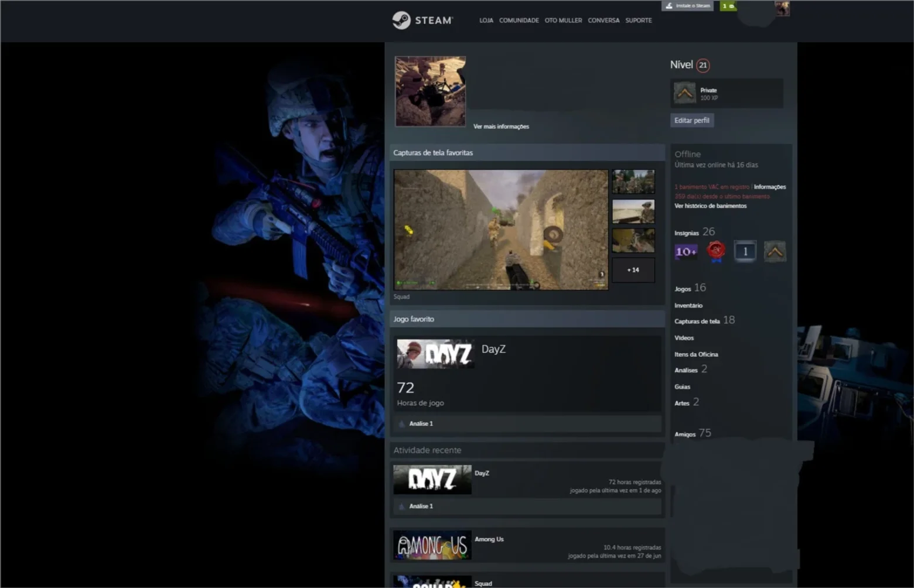The height and width of the screenshot is (588, 914).
Task: Click the Análise 1 link in Jogo favorito
Action: 421,423
